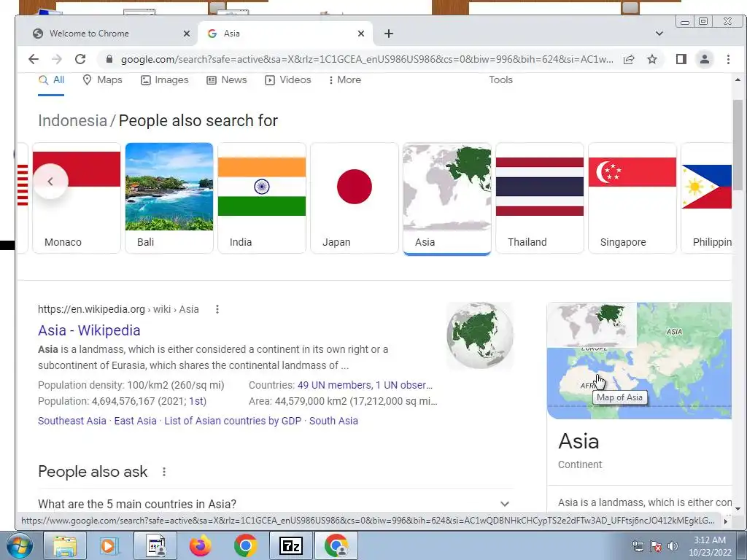
Task: Select the Bali card
Action: point(169,198)
